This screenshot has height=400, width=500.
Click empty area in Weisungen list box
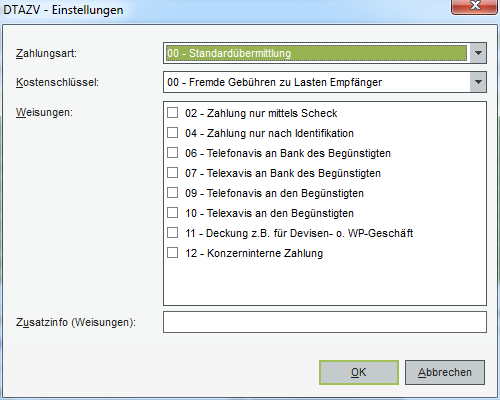pyautogui.click(x=325, y=282)
